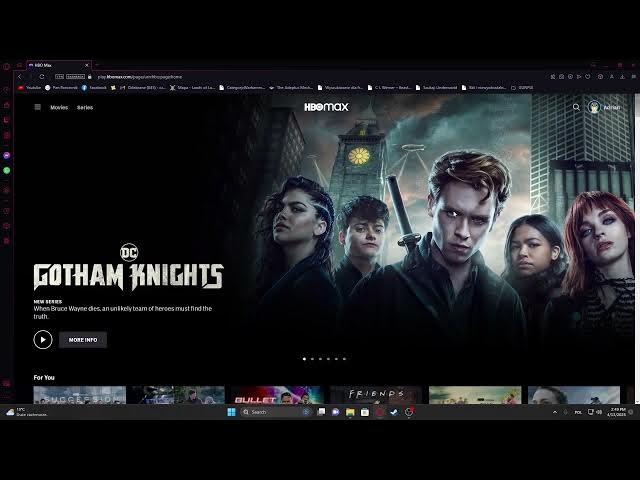Click the Windows taskbar Search box
640x480 pixels.
[x=268, y=412]
